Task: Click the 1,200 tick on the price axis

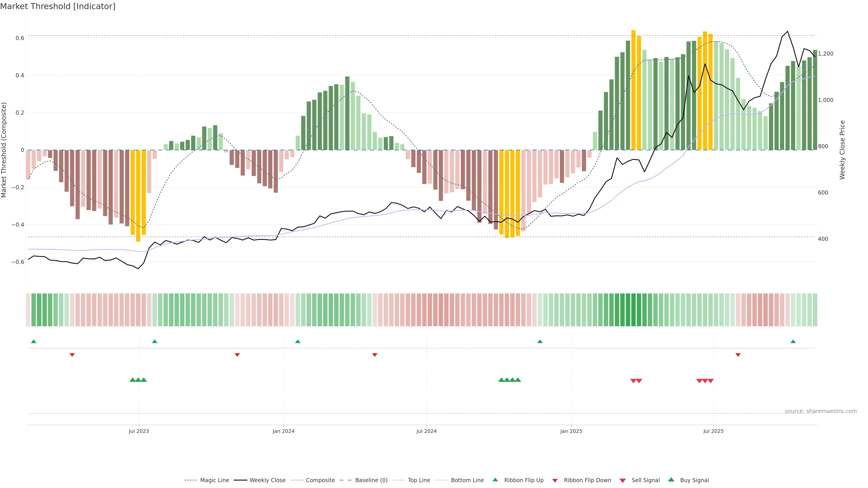Action: pos(826,54)
